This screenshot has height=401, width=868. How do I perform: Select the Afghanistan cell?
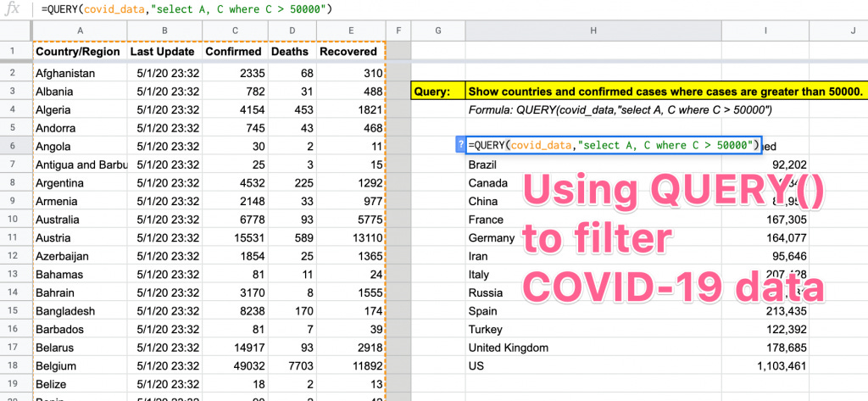point(81,73)
